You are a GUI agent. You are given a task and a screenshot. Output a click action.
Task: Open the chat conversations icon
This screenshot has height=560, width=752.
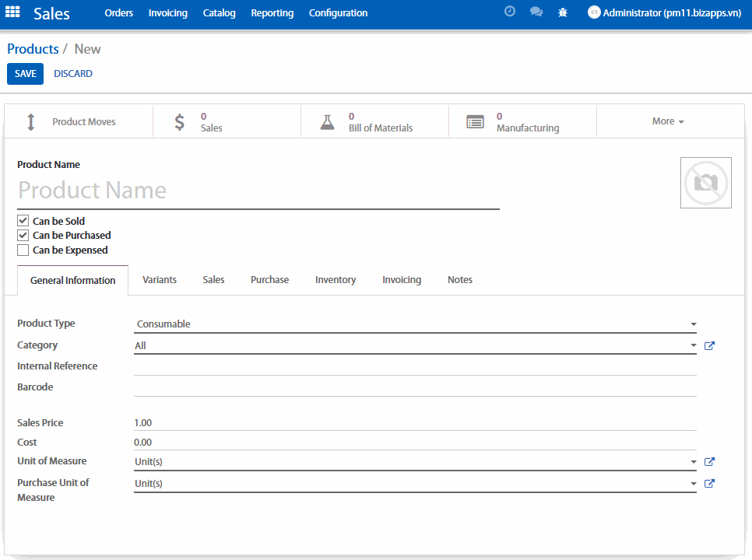pyautogui.click(x=536, y=12)
